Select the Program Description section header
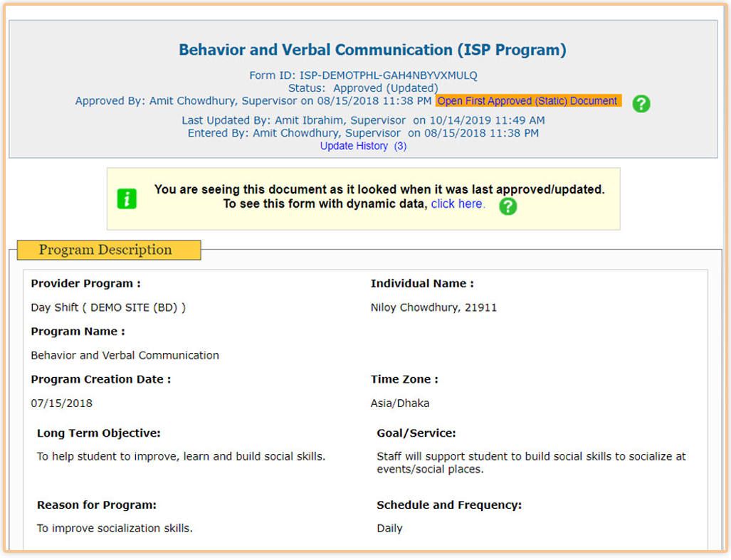This screenshot has height=560, width=731. pos(109,250)
